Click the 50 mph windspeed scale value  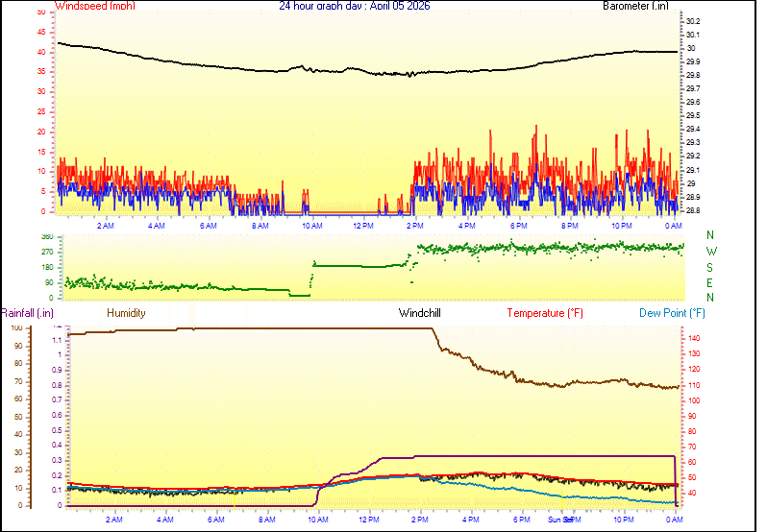pyautogui.click(x=39, y=12)
